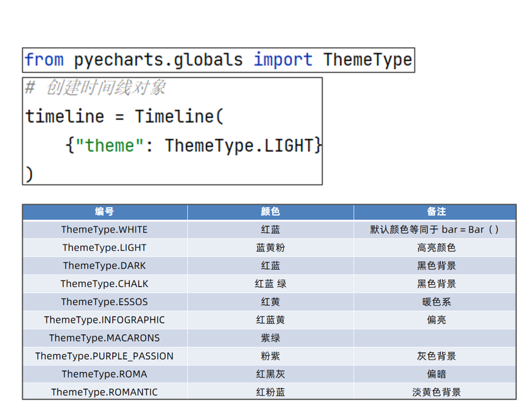The image size is (532, 414).
Task: Click the '淡黄色背景' note cell
Action: click(x=435, y=392)
